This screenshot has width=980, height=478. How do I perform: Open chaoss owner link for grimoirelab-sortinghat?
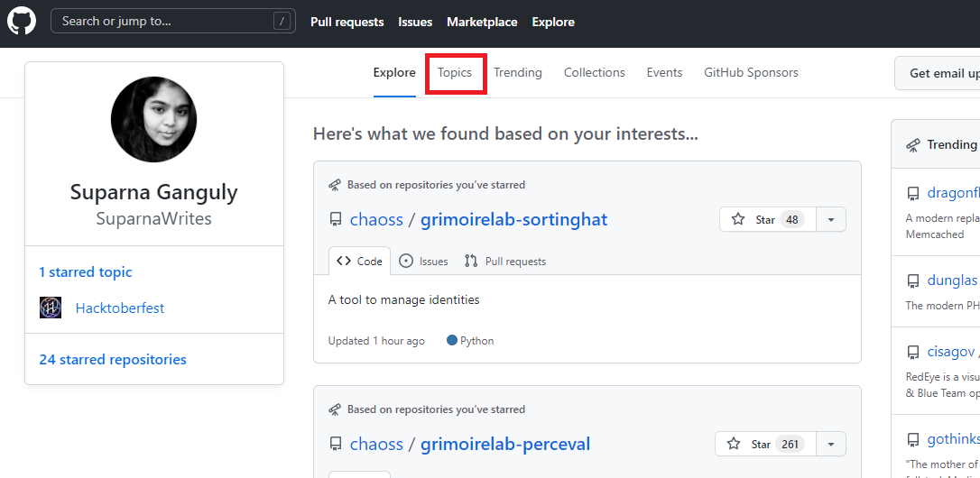[376, 219]
